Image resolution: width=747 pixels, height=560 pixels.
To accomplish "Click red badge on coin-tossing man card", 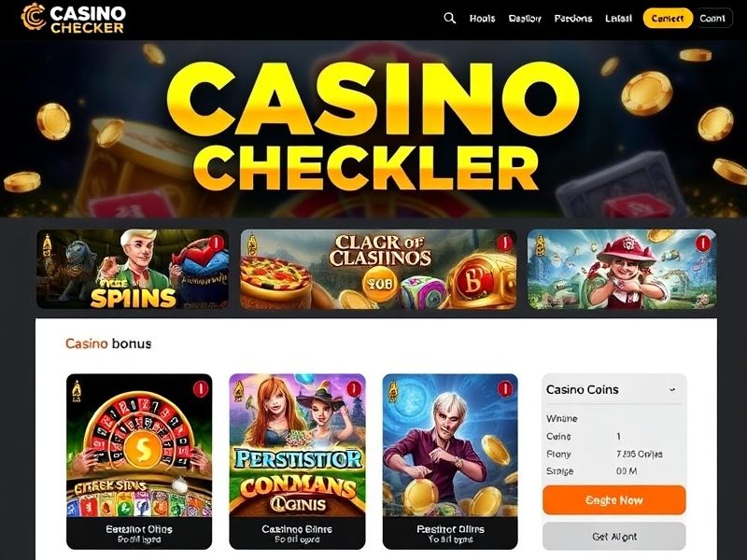I will 505,389.
